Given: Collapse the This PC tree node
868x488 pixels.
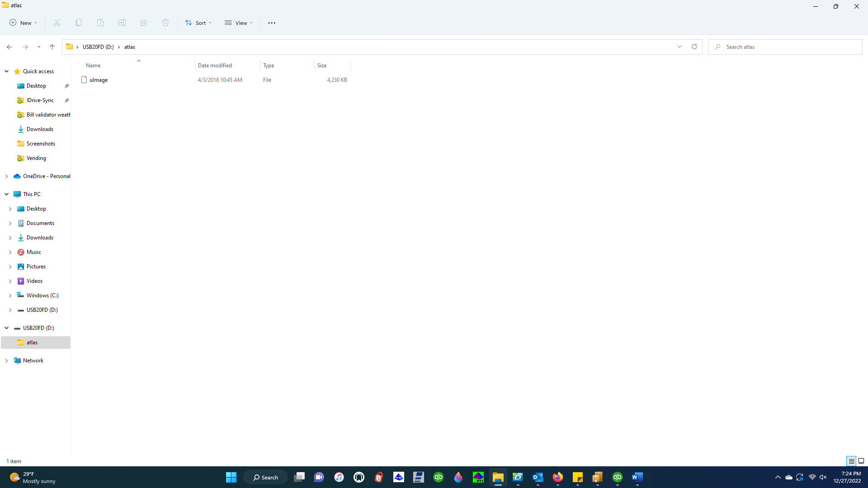Looking at the screenshot, I should [7, 194].
